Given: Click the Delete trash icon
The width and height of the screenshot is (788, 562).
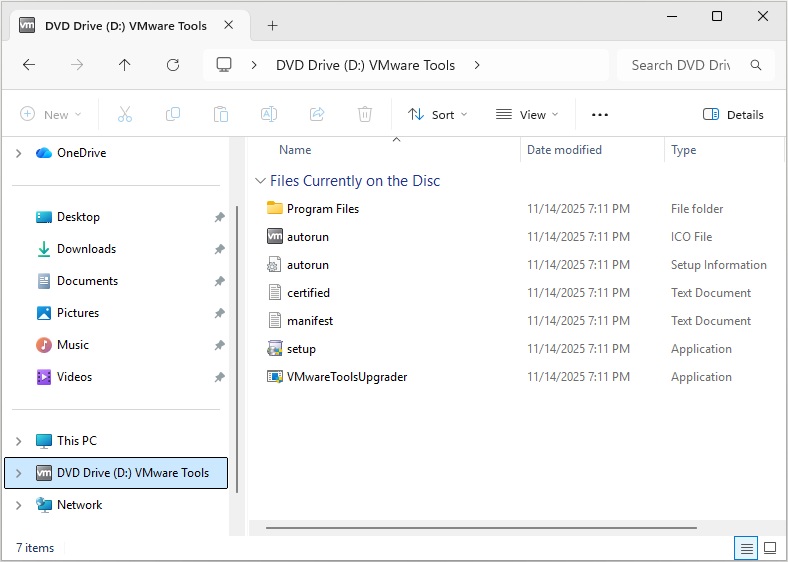Looking at the screenshot, I should [x=365, y=115].
